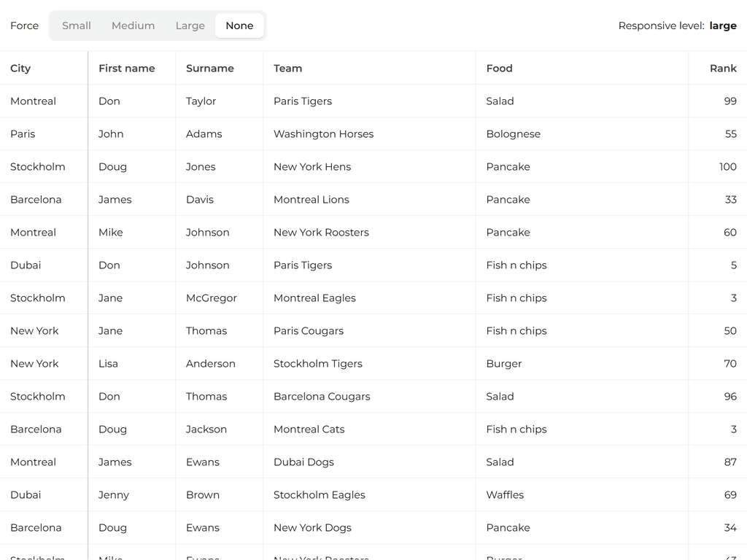Click the Stockholm Tigers team cell
The height and width of the screenshot is (560, 747).
317,364
